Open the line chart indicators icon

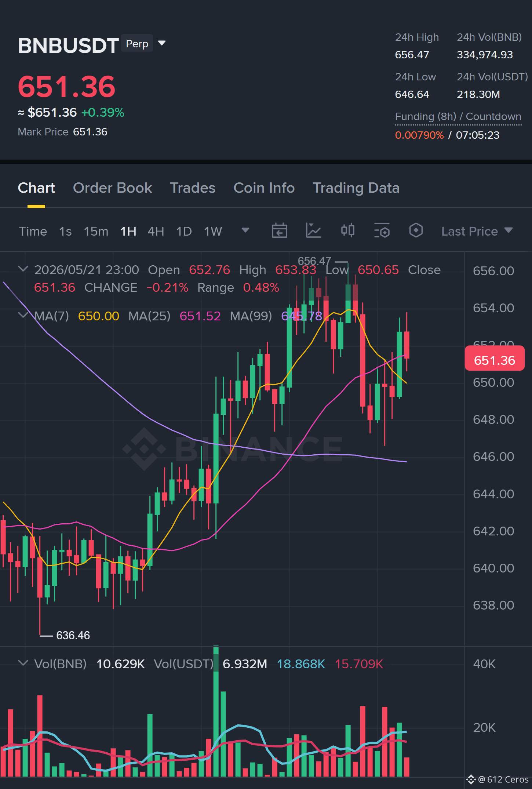pyautogui.click(x=313, y=231)
